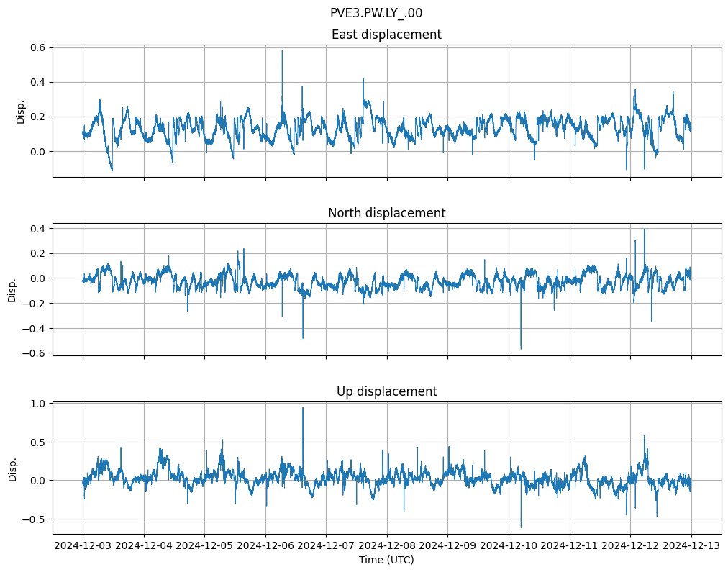This screenshot has height=572, width=728.
Task: Select the −0.6 y-tick on North plot
Action: 35,353
